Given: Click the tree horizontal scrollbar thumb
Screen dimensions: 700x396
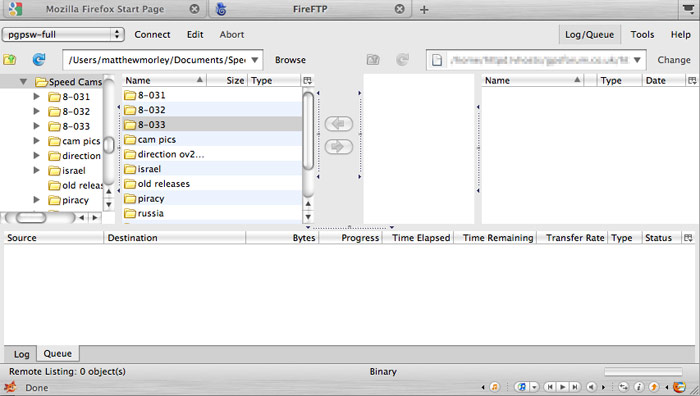Looking at the screenshot, I should (x=31, y=217).
